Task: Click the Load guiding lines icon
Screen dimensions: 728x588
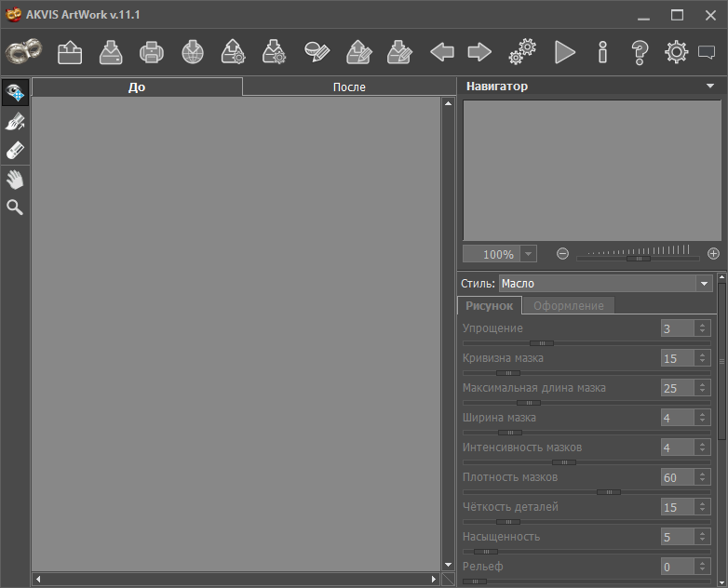Action: pos(359,52)
